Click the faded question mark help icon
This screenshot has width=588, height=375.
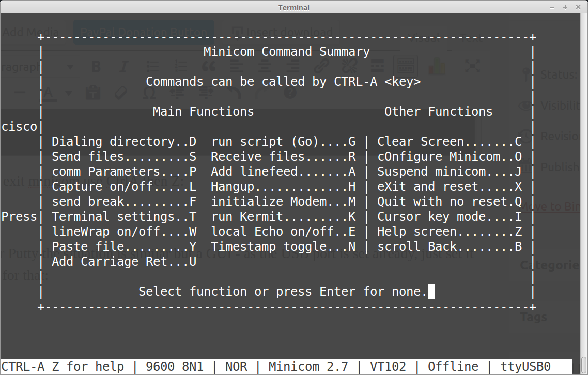(290, 93)
